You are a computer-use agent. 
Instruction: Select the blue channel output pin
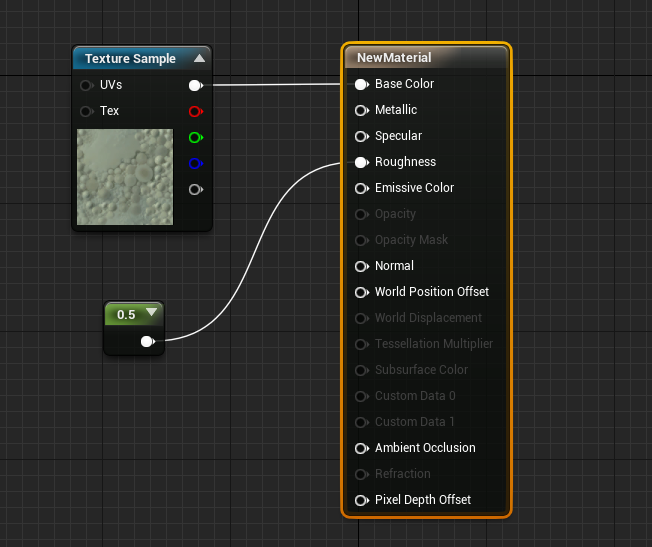[195, 163]
